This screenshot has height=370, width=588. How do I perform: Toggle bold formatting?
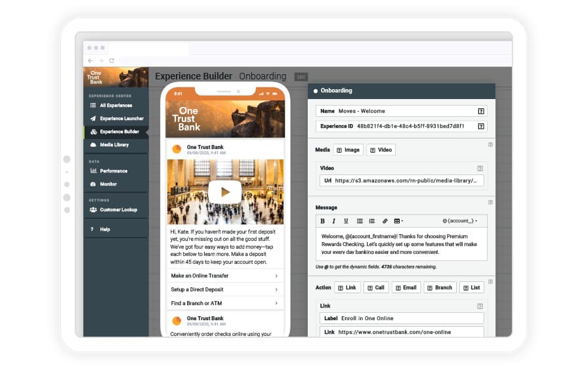[x=322, y=221]
